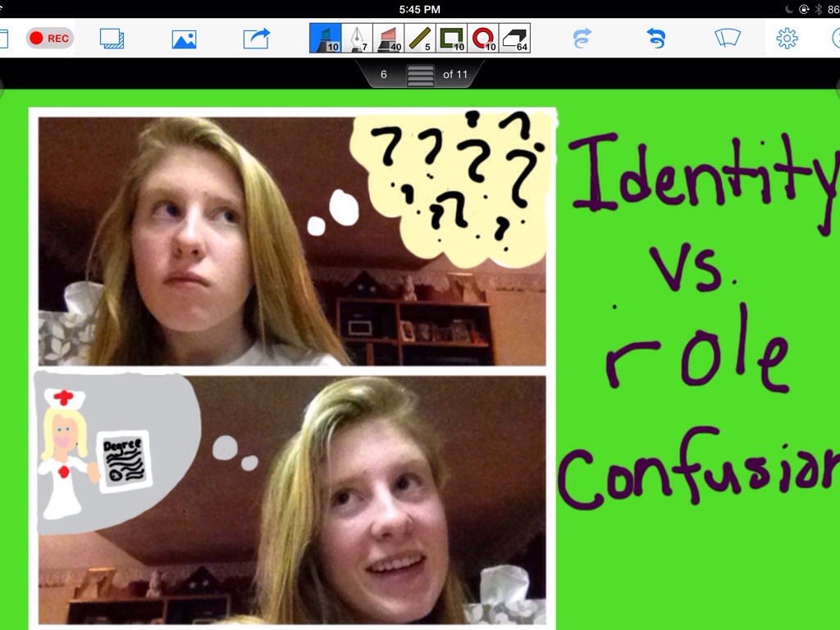The width and height of the screenshot is (840, 630).
Task: Select the ink pen tool
Action: coord(357,38)
